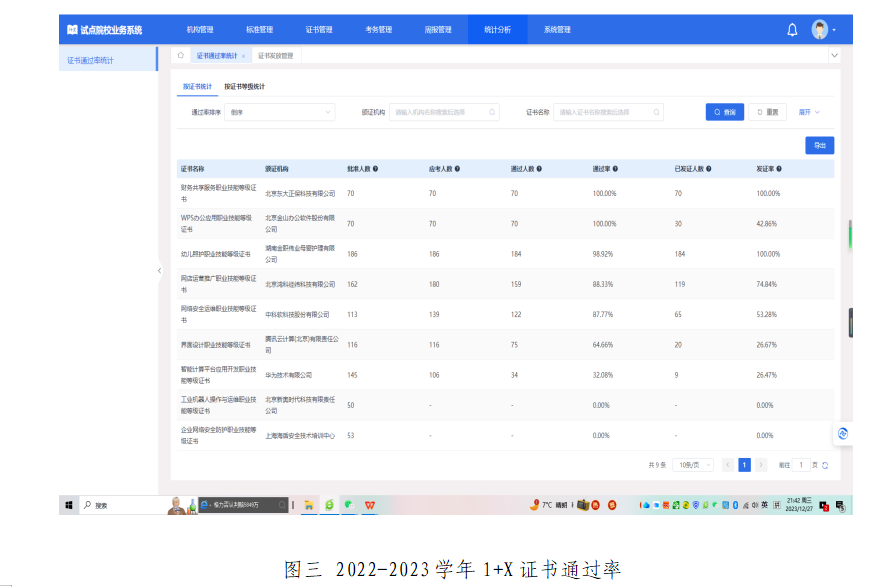Click the blue 导出 export button

[820, 145]
